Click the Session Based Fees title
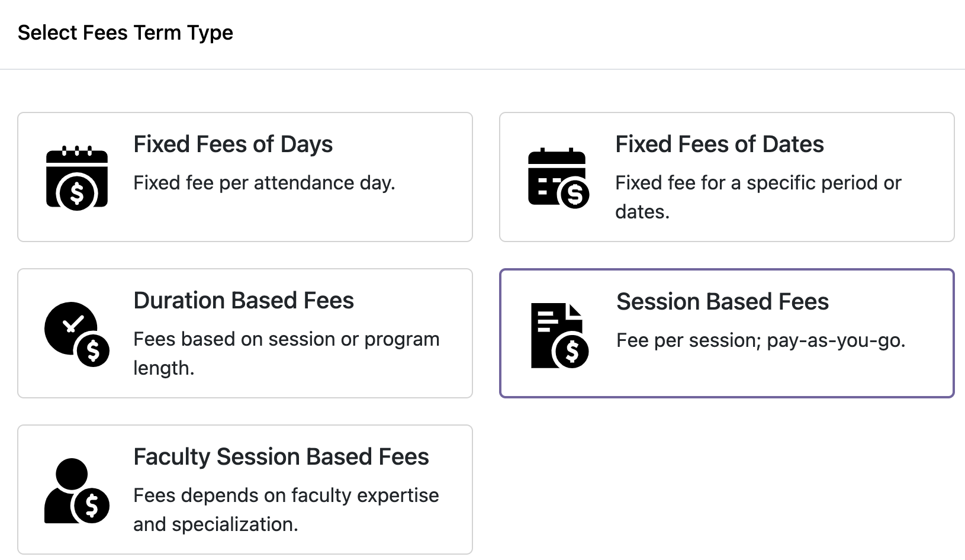The width and height of the screenshot is (965, 560). point(723,301)
